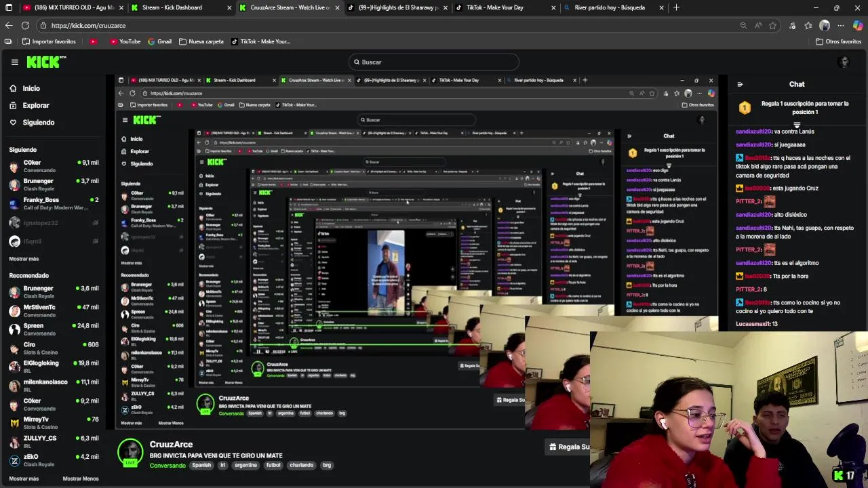Close the Stream - Kick Dashboard tab
The height and width of the screenshot is (488, 868).
click(229, 7)
